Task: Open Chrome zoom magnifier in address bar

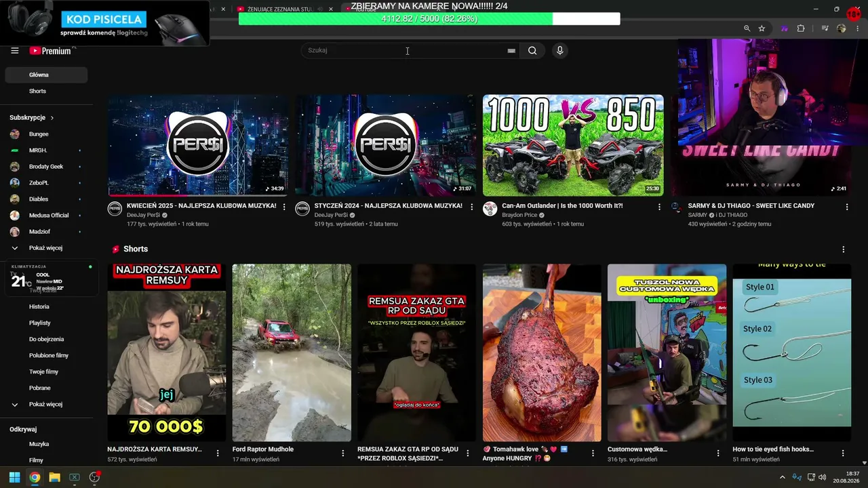Action: (x=747, y=28)
